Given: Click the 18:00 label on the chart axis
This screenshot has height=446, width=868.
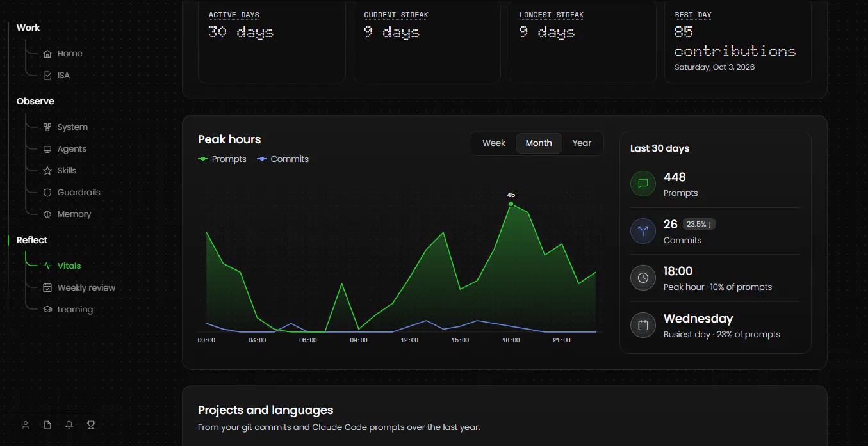Looking at the screenshot, I should coord(511,340).
